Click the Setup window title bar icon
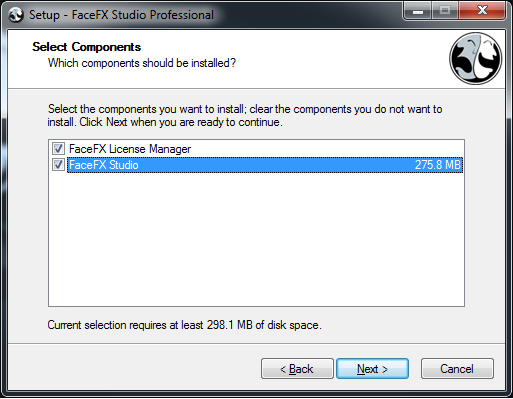Viewport: 513px width, 399px height. tap(16, 15)
